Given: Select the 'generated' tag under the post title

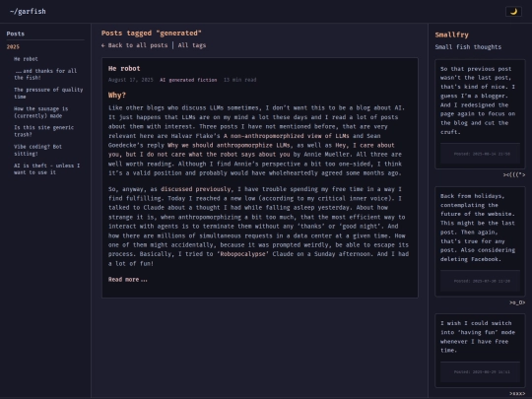Looking at the screenshot, I should (x=181, y=80).
